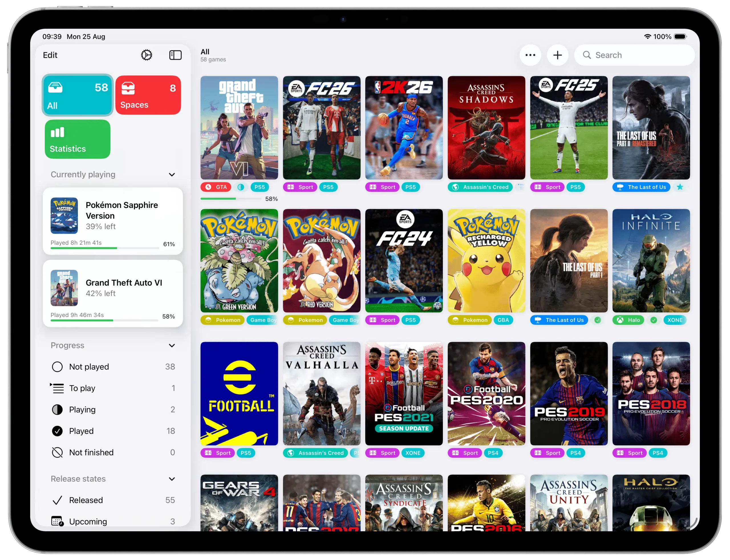This screenshot has height=560, width=730.
Task: Click the Upcoming calendar icon
Action: (57, 521)
